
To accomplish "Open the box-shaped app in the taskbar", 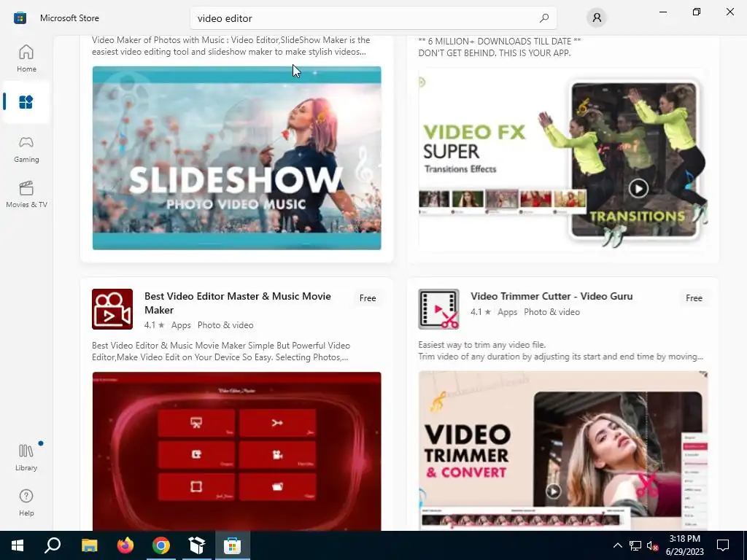I will point(197,545).
